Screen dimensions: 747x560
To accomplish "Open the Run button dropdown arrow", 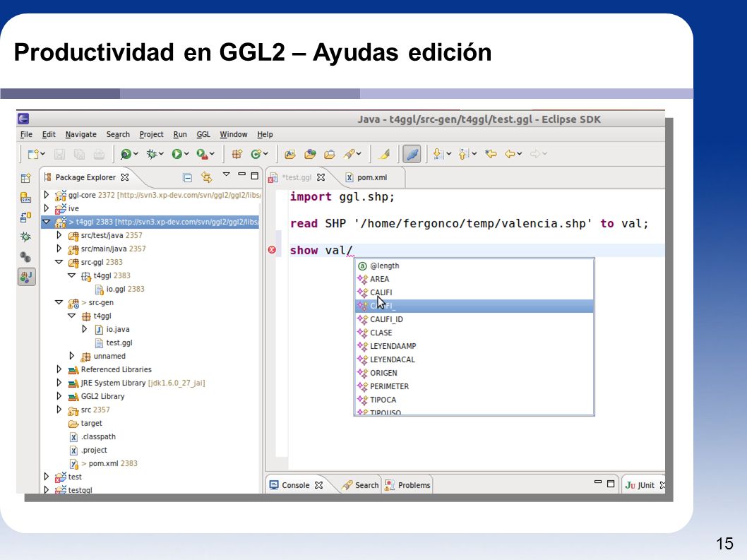I will (x=186, y=154).
